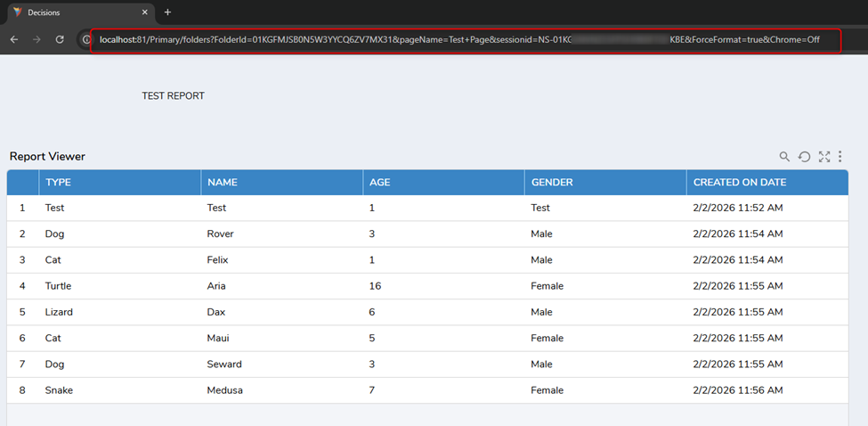
Task: Select the Turtle row named Aria
Action: tap(216, 286)
